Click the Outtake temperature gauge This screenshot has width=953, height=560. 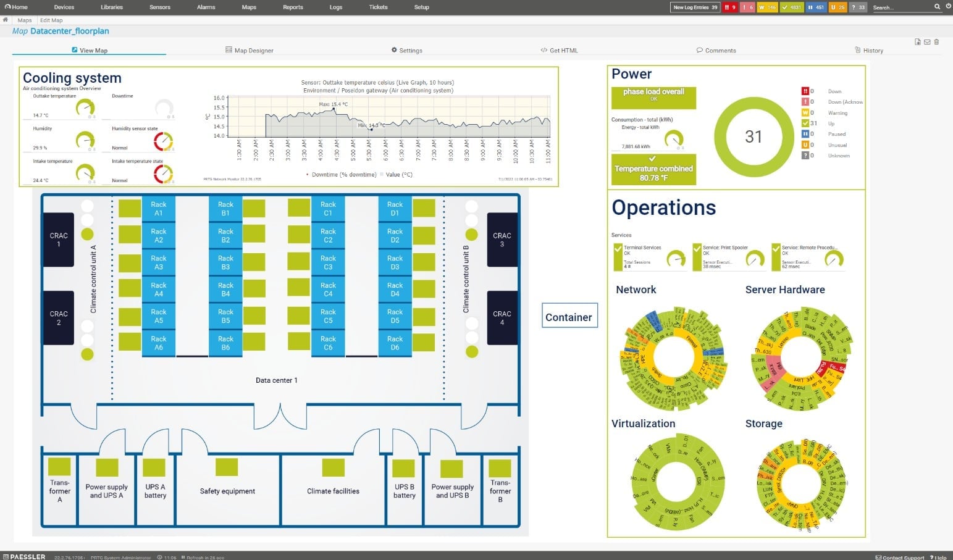(85, 107)
